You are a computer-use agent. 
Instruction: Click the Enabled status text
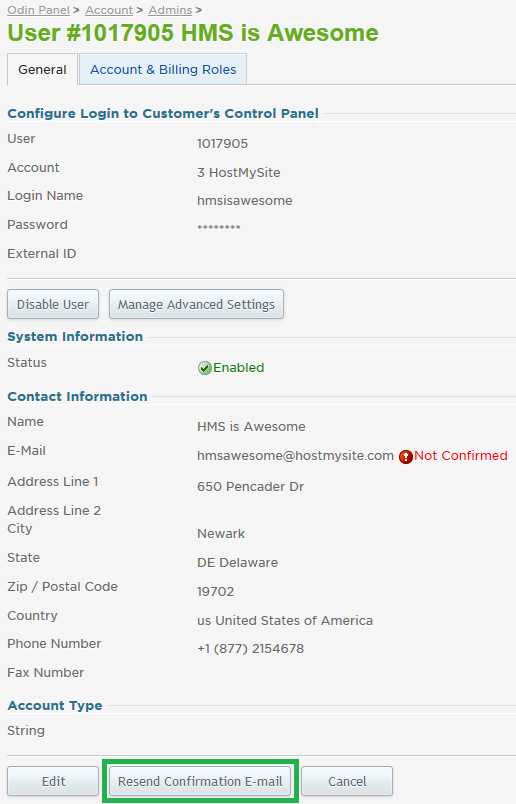tap(239, 368)
